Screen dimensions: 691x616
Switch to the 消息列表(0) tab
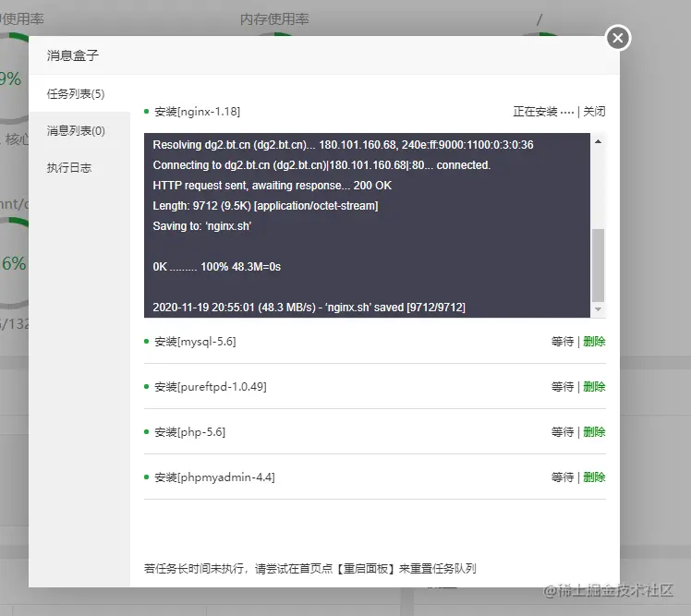[76, 131]
